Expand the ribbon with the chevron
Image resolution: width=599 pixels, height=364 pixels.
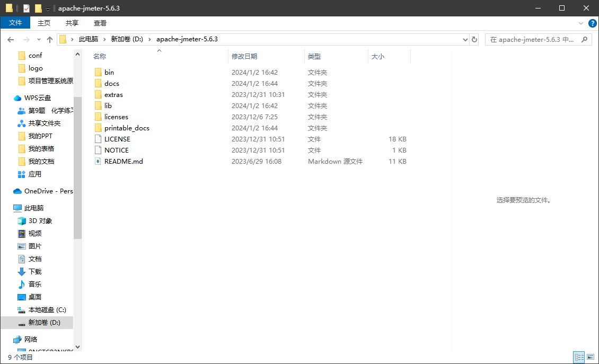[580, 23]
